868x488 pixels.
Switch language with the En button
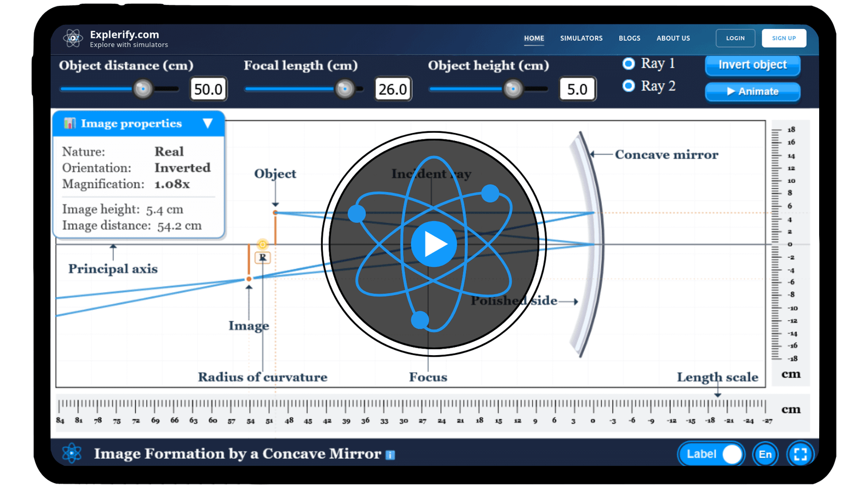coord(765,454)
